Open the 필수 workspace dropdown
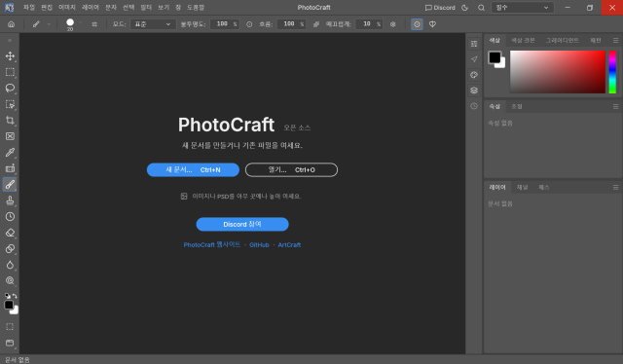Viewport: 623px width, 364px height. [x=523, y=8]
